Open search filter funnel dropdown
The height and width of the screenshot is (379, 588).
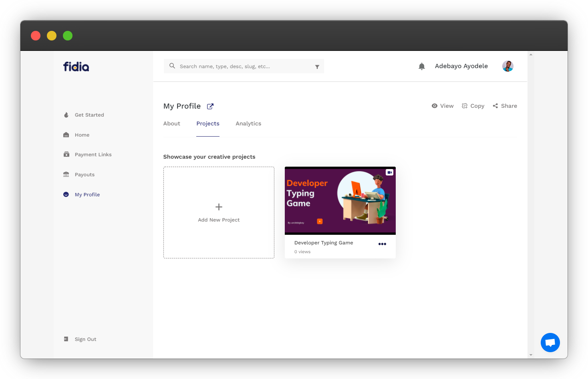317,67
